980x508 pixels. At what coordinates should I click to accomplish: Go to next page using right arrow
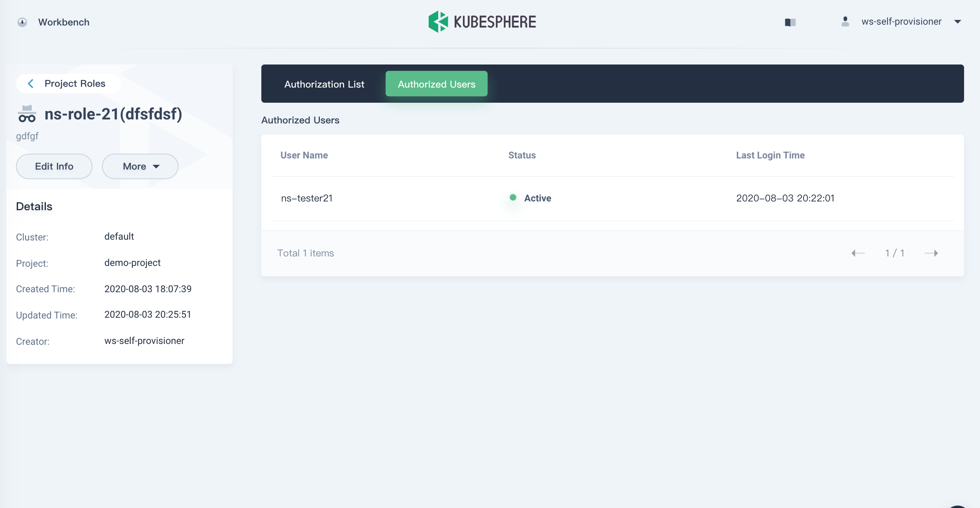933,253
